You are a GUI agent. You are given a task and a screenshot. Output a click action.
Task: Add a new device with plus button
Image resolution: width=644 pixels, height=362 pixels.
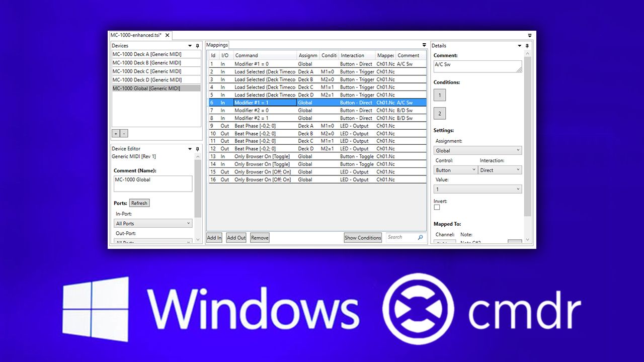[x=116, y=134]
